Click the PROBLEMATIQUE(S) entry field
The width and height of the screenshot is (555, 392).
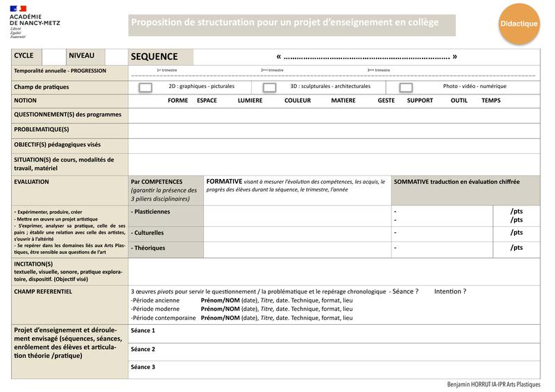[333, 130]
